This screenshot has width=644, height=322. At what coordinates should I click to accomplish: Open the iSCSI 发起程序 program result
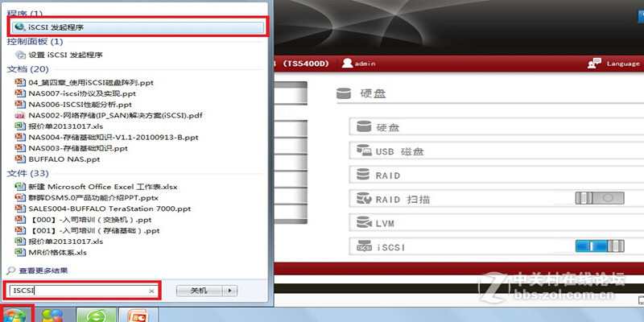pyautogui.click(x=138, y=27)
